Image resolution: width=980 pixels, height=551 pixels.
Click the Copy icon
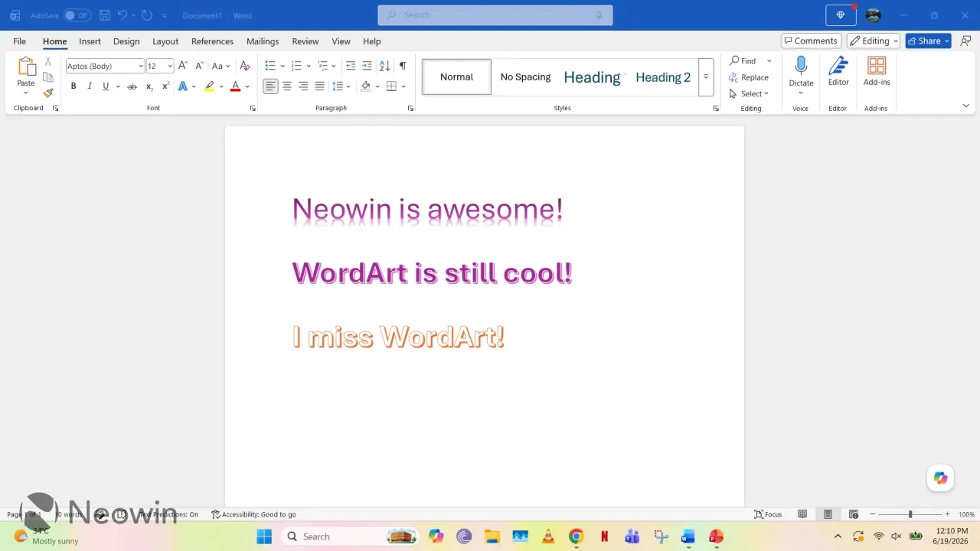point(48,77)
